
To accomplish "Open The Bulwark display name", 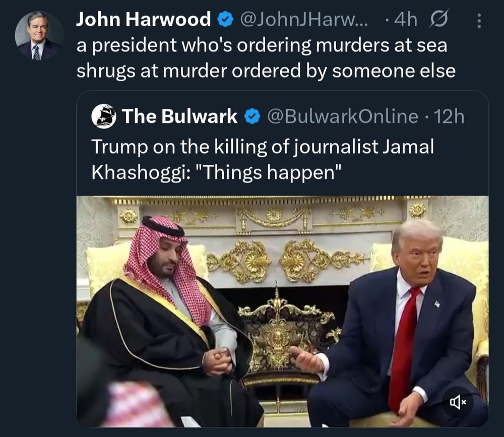I will [179, 116].
